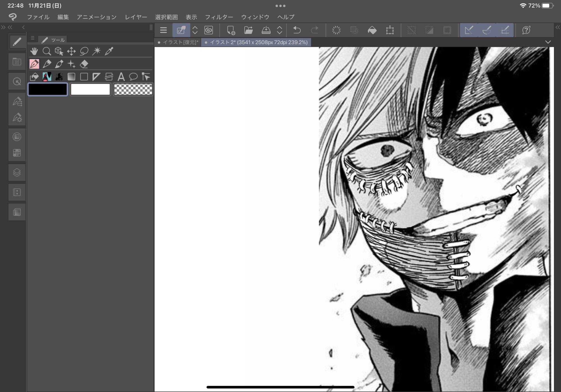Expand the stepper next to pen mode button

pyautogui.click(x=195, y=30)
